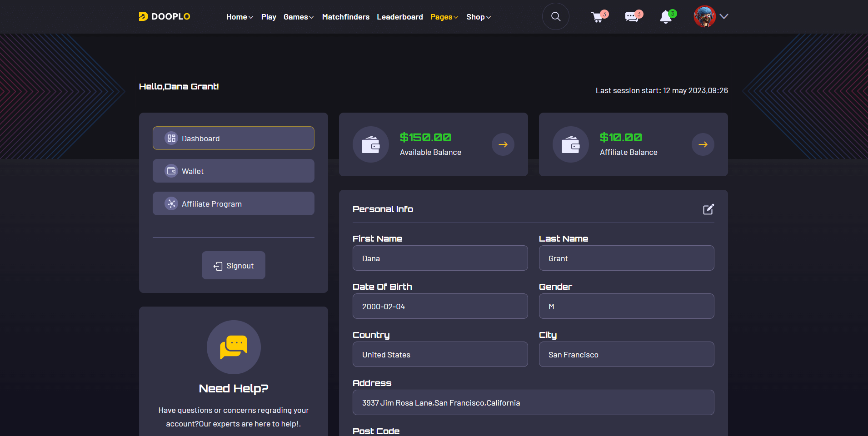
Task: Click the Last session start text
Action: point(662,90)
